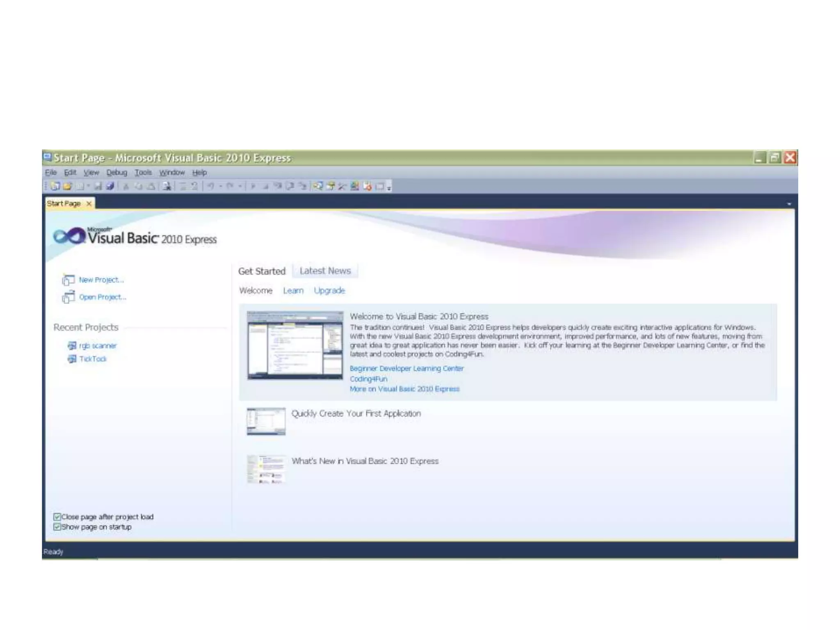Click the Find in Files toolbar icon
The image size is (840, 630).
tap(167, 187)
